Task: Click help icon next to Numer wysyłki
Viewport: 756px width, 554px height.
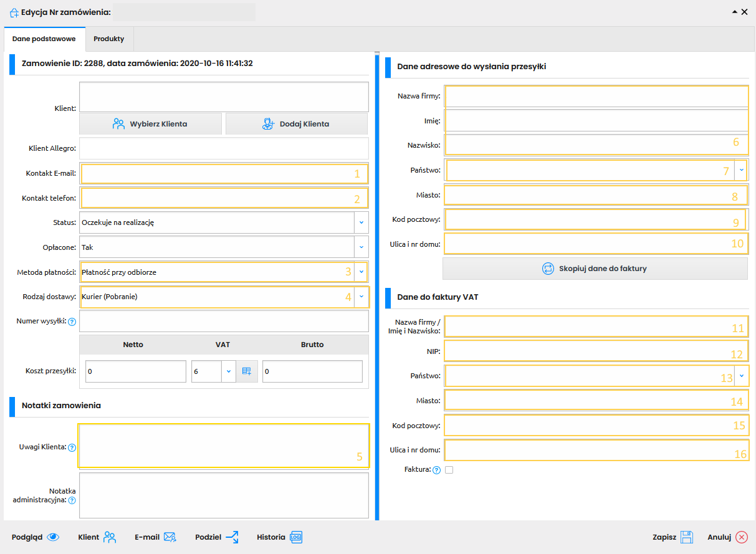Action: coord(72,322)
